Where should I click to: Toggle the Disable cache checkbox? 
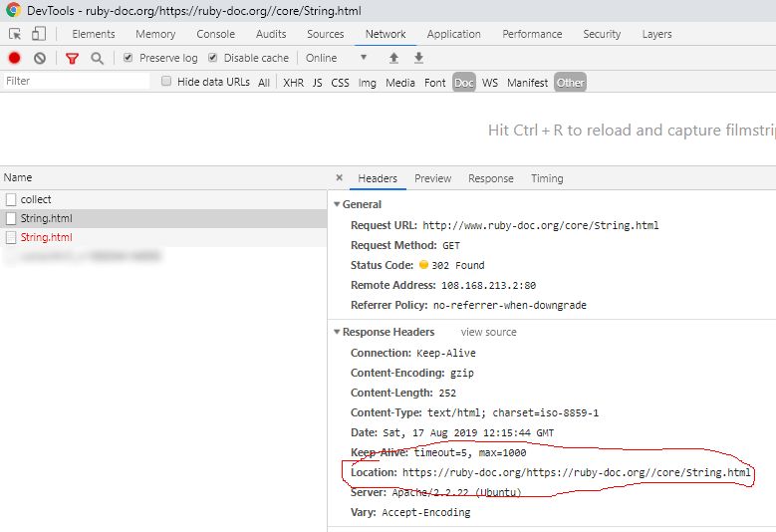click(213, 58)
